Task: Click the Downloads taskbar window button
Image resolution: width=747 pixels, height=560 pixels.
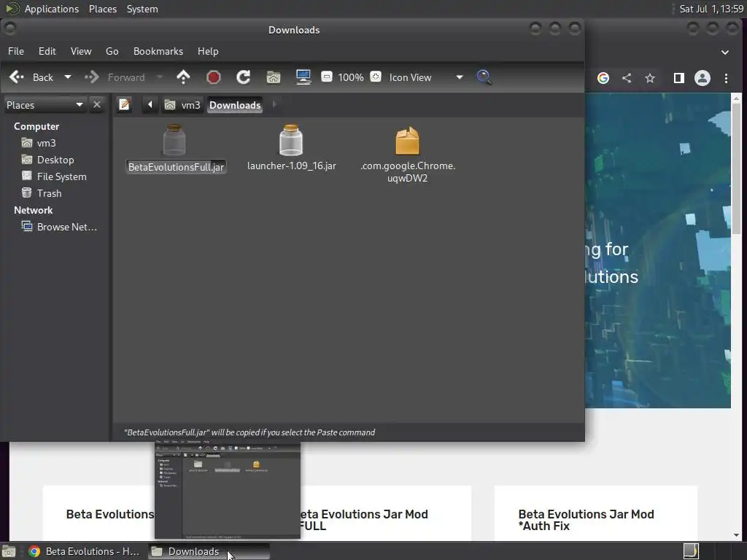Action: tap(209, 551)
